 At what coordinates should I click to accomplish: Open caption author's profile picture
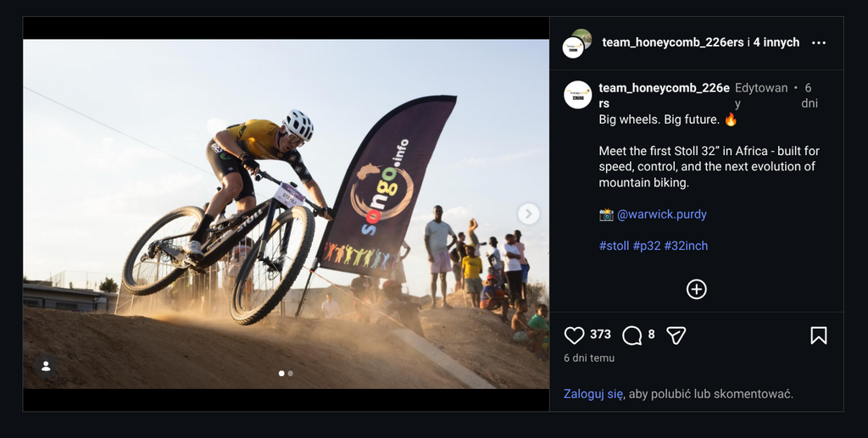click(x=577, y=95)
